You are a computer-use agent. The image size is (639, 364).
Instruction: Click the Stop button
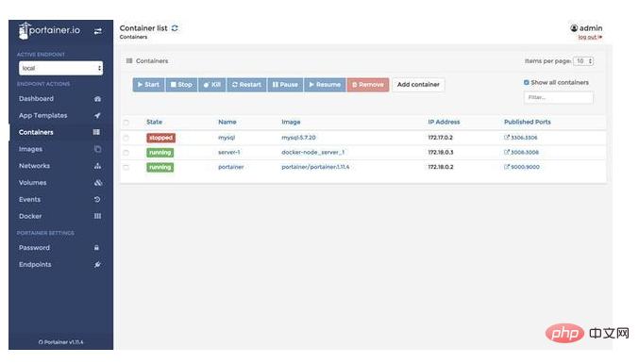point(181,85)
